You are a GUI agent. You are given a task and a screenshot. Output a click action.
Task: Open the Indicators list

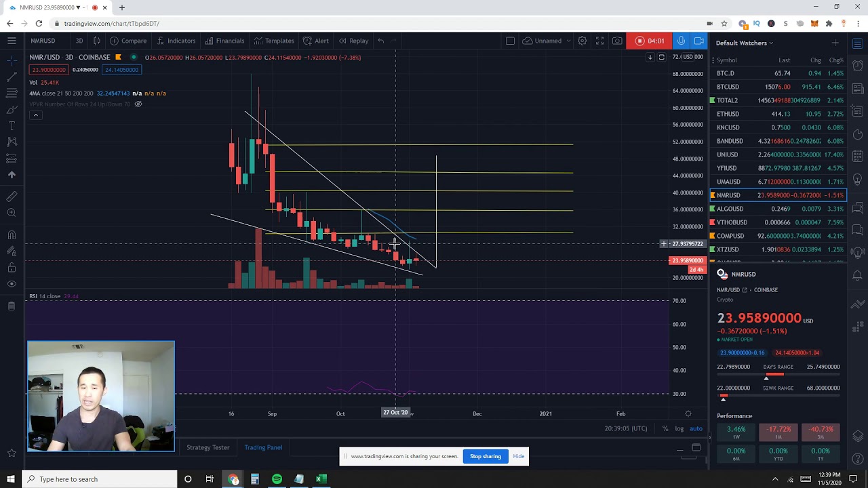(x=176, y=41)
